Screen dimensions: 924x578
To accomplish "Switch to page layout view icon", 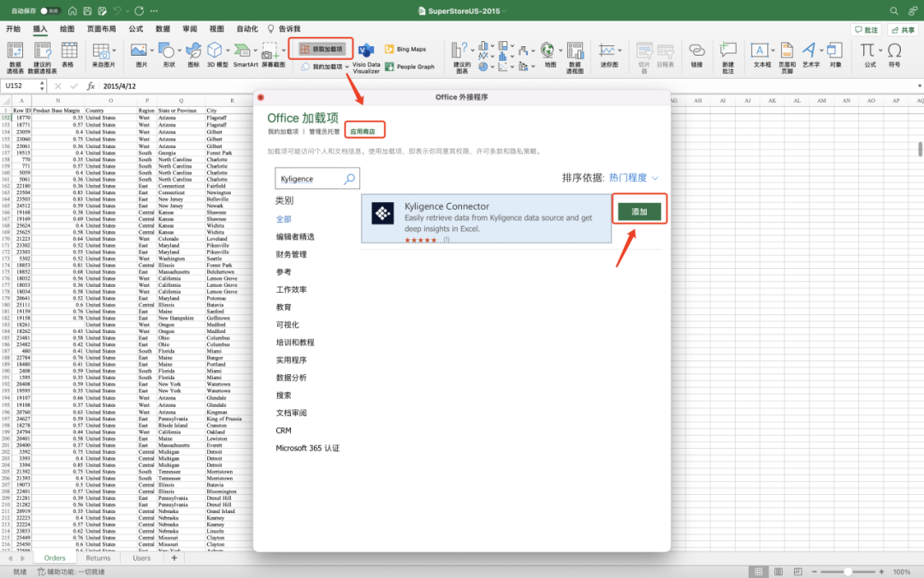I will tap(778, 571).
